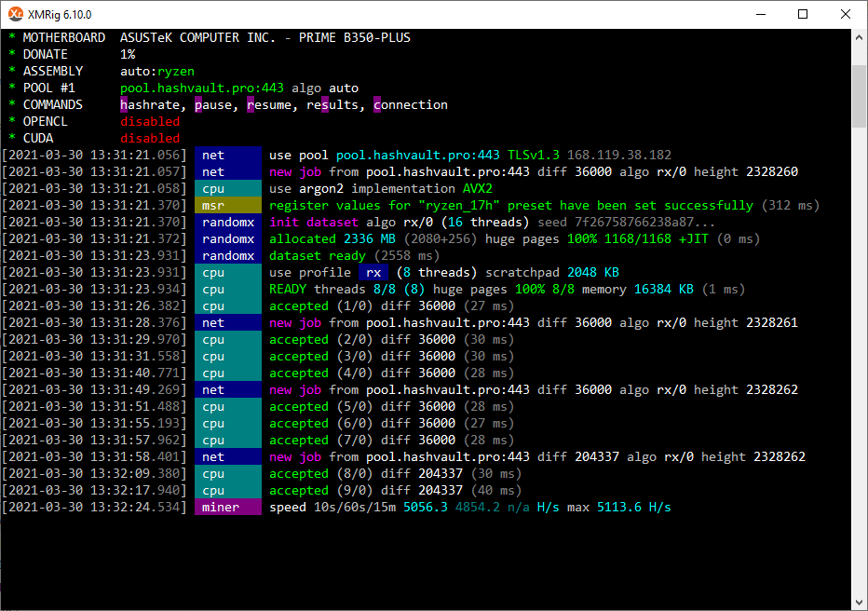This screenshot has height=611, width=868.
Task: Click the 'AVX2' implementation text
Action: click(478, 189)
